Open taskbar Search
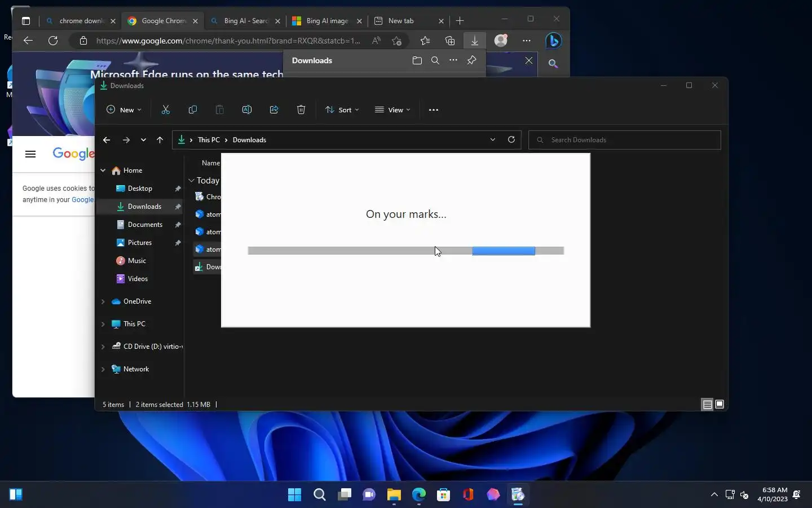812x508 pixels. (320, 495)
